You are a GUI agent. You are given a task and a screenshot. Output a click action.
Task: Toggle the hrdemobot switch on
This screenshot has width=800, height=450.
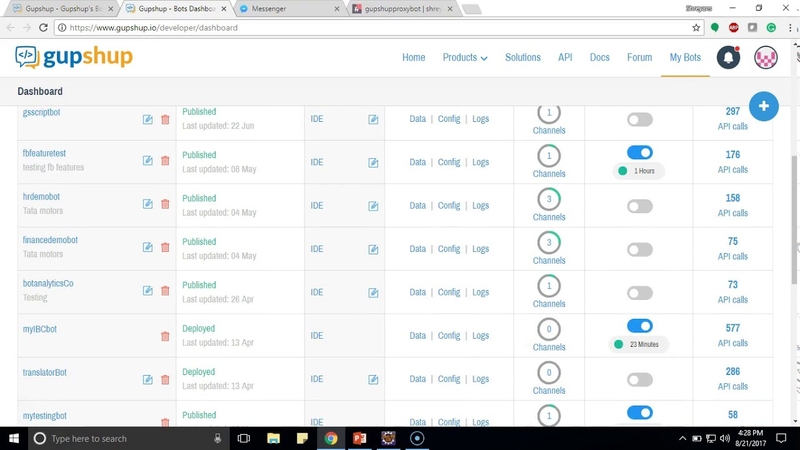click(640, 206)
